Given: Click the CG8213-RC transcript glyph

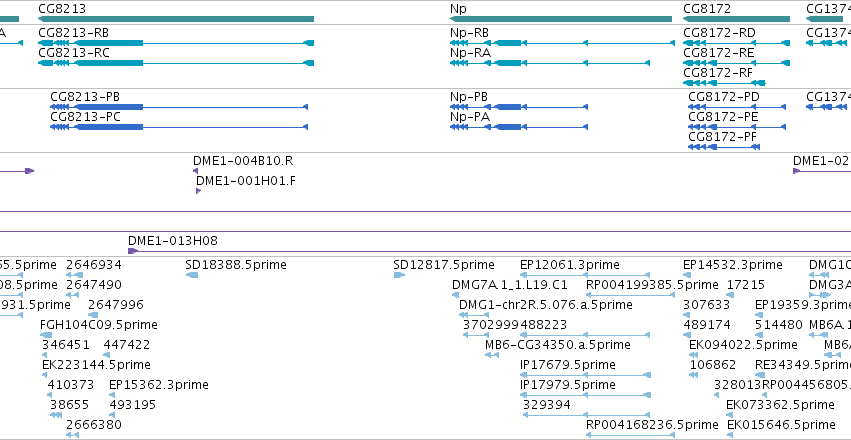Looking at the screenshot, I should [x=176, y=63].
